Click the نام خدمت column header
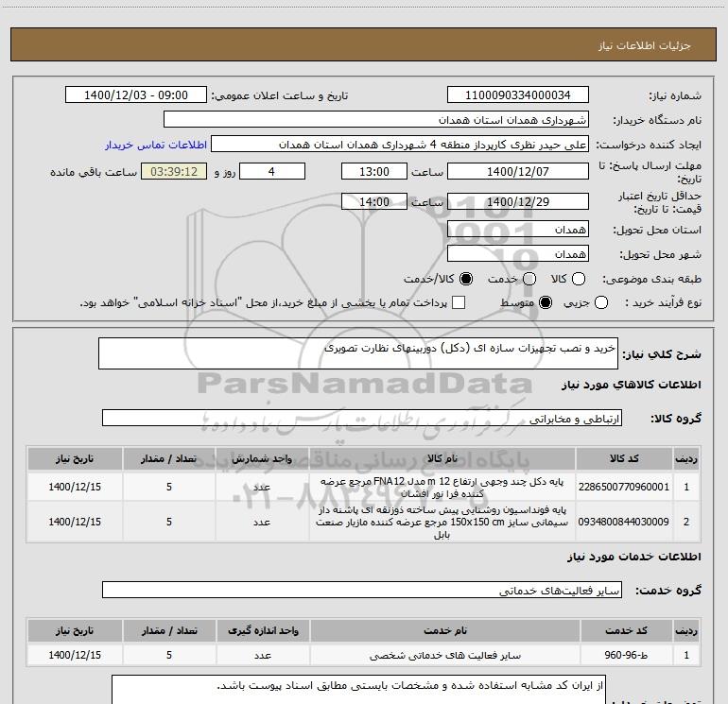Screen dimensions: 728x704 pyautogui.click(x=444, y=630)
